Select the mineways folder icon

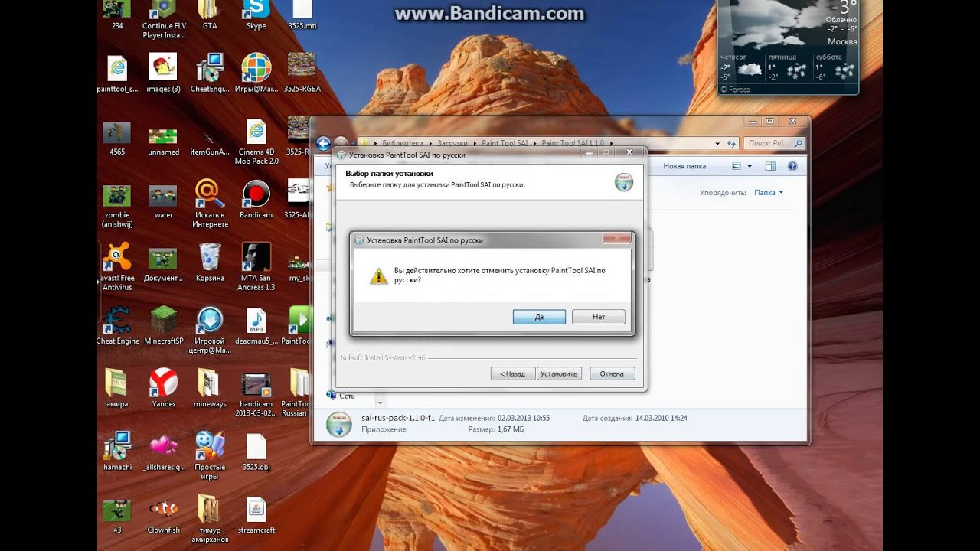coord(210,388)
